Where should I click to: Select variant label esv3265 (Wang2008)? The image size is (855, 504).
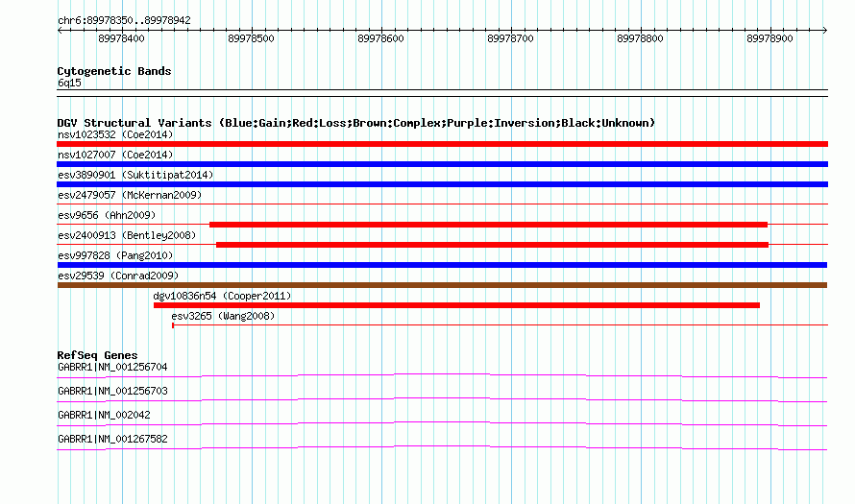click(x=223, y=316)
